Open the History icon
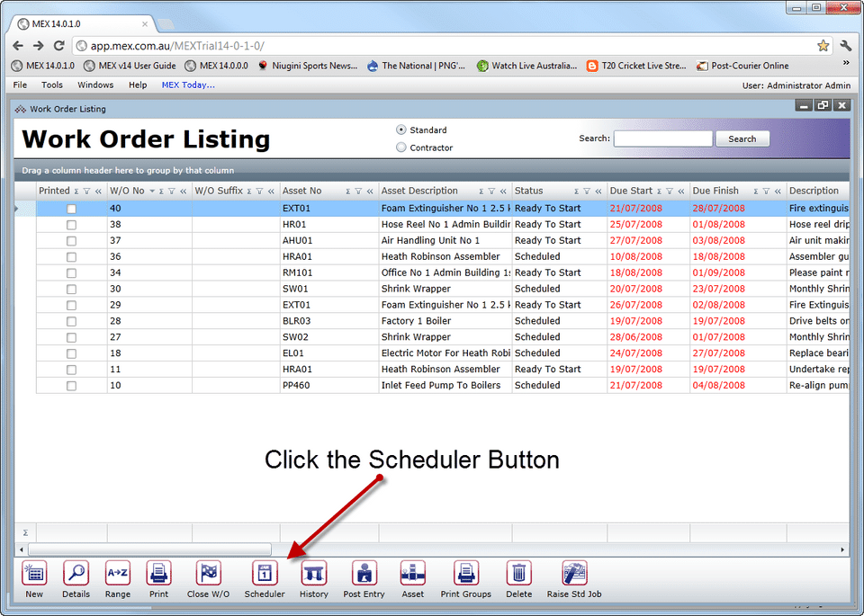This screenshot has width=864, height=616. (x=314, y=574)
